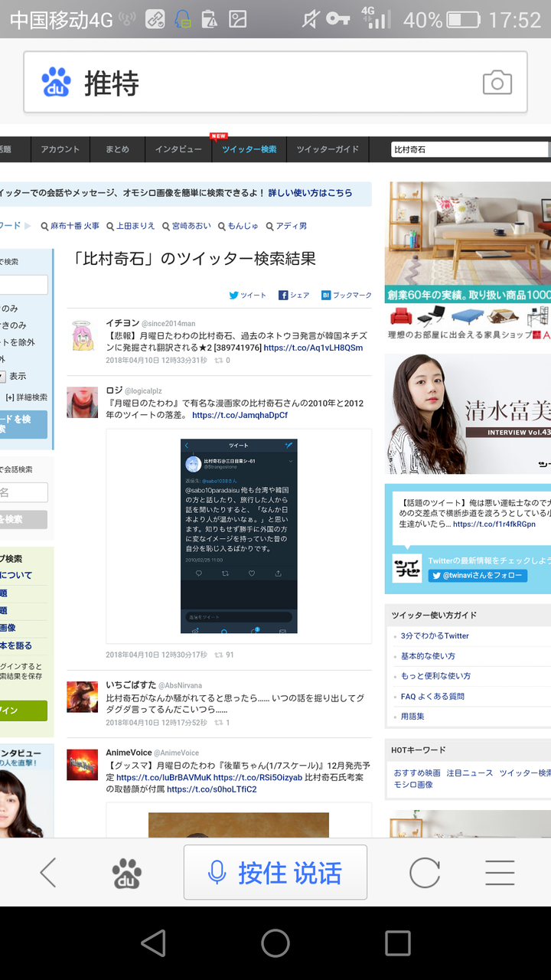Image resolution: width=551 pixels, height=980 pixels.
Task: Open 詳しい使い方はこちら link
Action: pyautogui.click(x=310, y=193)
